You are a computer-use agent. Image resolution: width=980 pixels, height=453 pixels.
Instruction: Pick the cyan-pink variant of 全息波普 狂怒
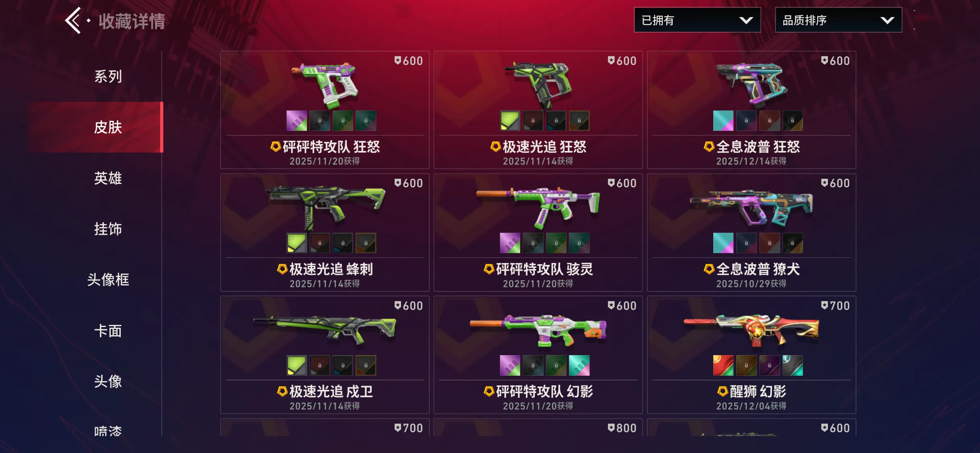click(723, 120)
